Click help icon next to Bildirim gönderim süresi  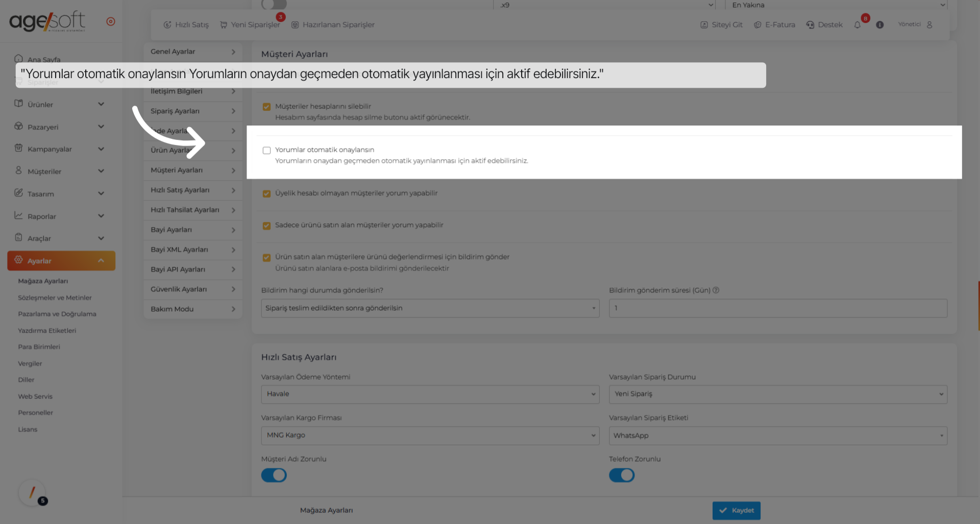tap(716, 290)
